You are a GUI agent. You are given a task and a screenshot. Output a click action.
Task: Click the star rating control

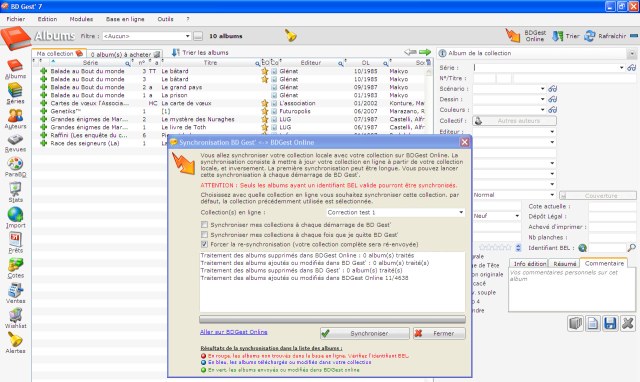pos(496,247)
